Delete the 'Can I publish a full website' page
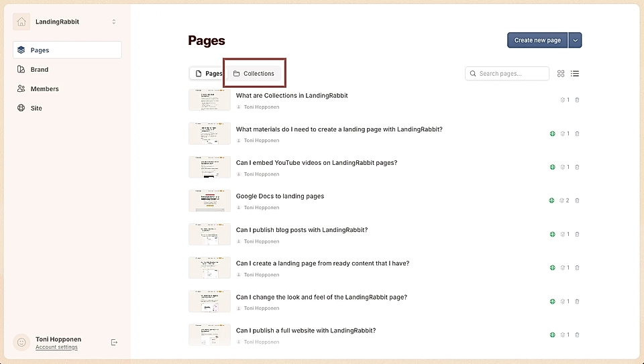The image size is (644, 364). tap(577, 335)
